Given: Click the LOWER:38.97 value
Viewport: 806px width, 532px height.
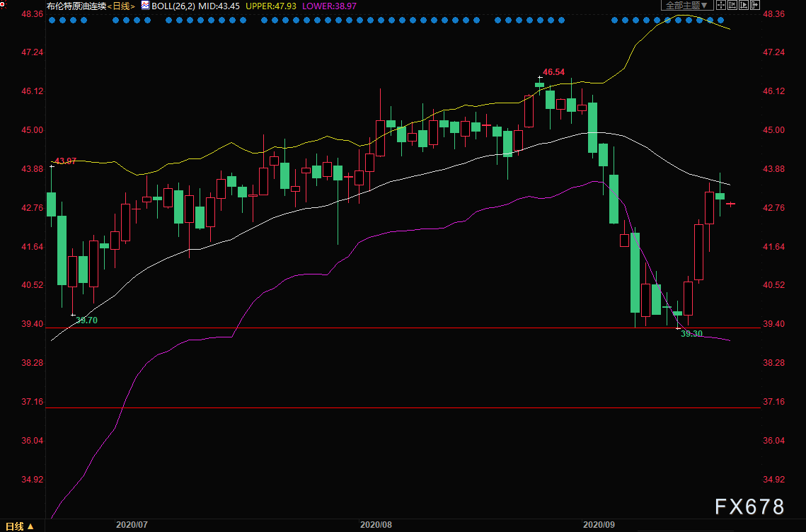Looking at the screenshot, I should pyautogui.click(x=329, y=6).
